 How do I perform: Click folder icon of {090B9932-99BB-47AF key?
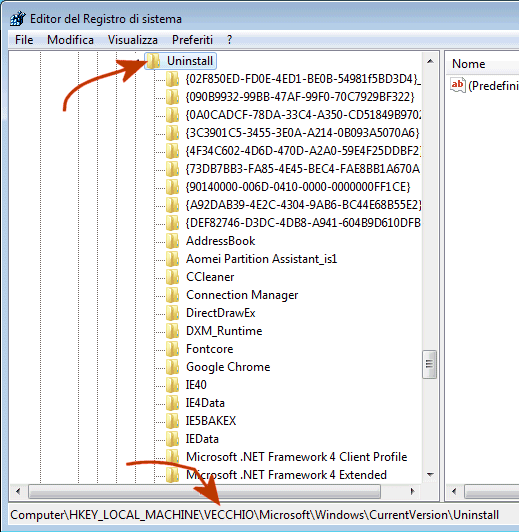(173, 97)
